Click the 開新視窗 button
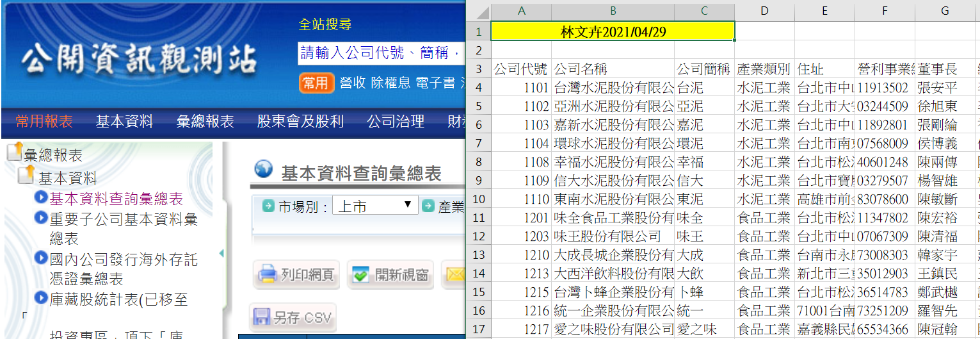Image resolution: width=980 pixels, height=339 pixels. pyautogui.click(x=390, y=275)
